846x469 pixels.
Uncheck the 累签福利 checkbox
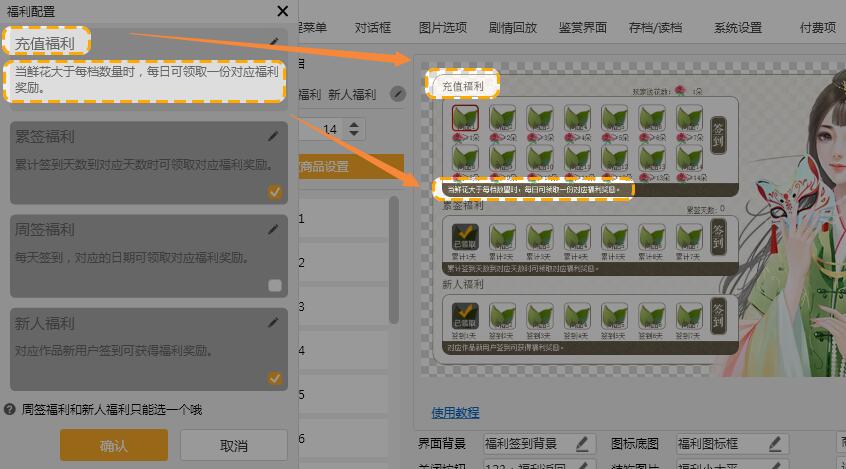[x=275, y=192]
